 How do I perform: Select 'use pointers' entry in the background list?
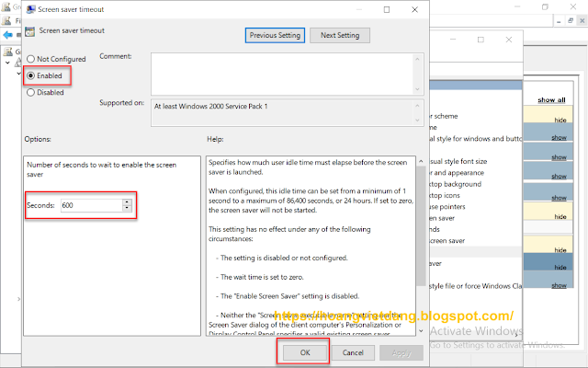point(447,206)
